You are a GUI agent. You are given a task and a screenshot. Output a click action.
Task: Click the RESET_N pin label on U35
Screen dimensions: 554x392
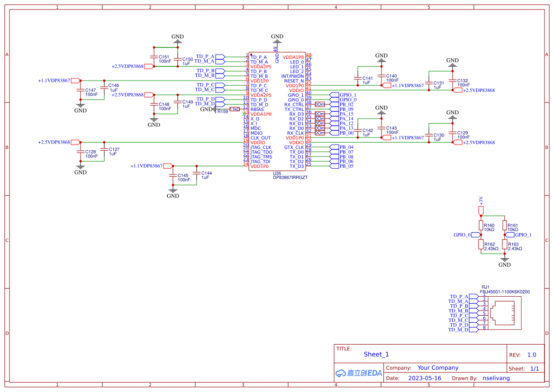[294, 81]
